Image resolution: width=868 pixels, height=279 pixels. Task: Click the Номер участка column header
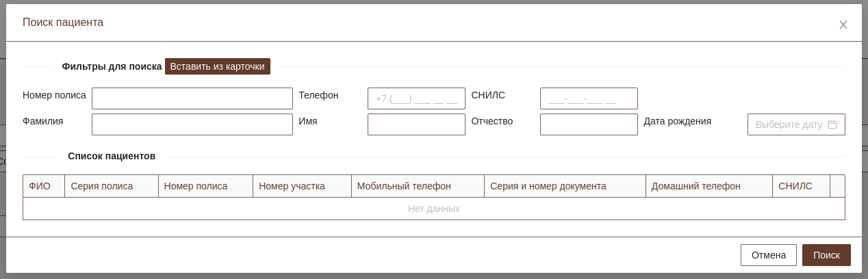click(292, 186)
